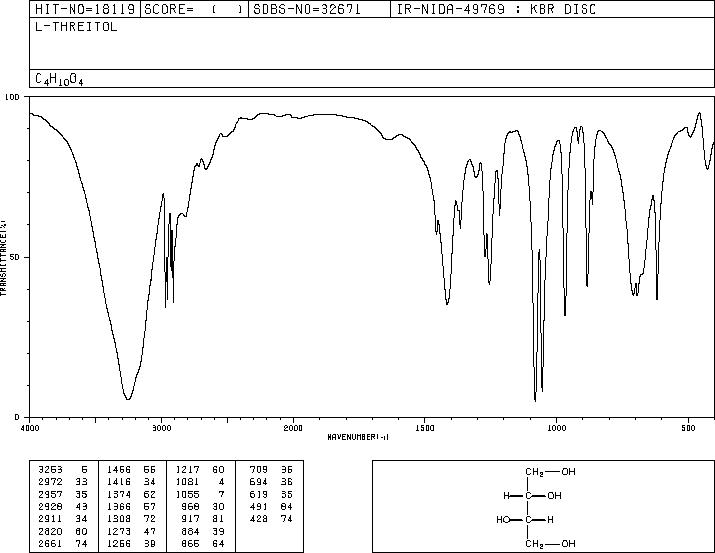Click the 1500 tick label on x-axis
Screen dimensions: 715x553
click(x=425, y=428)
